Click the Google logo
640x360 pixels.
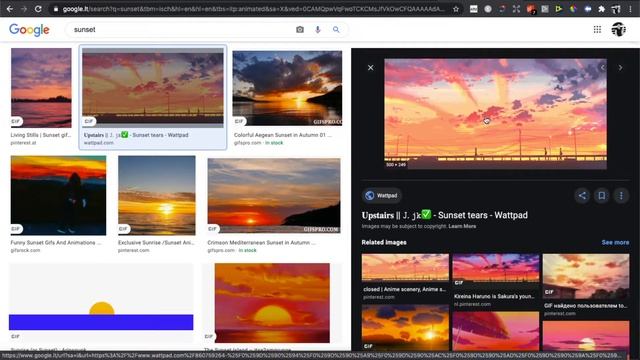(29, 29)
